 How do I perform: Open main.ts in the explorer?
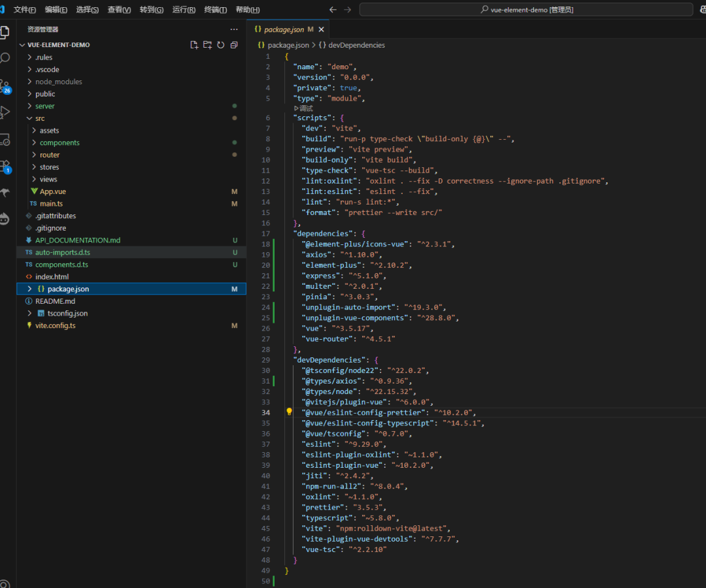pos(51,203)
